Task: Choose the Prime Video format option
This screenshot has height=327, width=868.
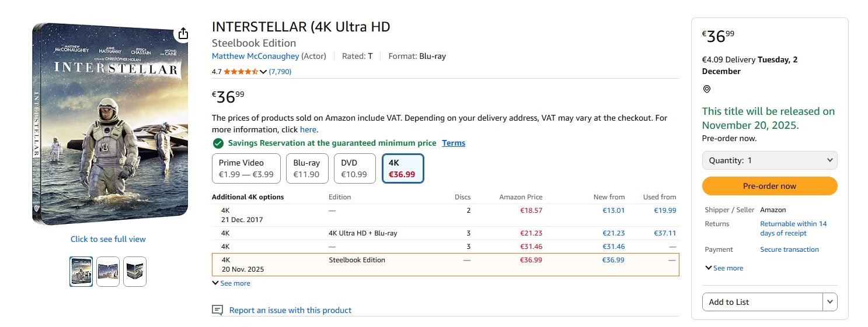Action: pyautogui.click(x=246, y=168)
